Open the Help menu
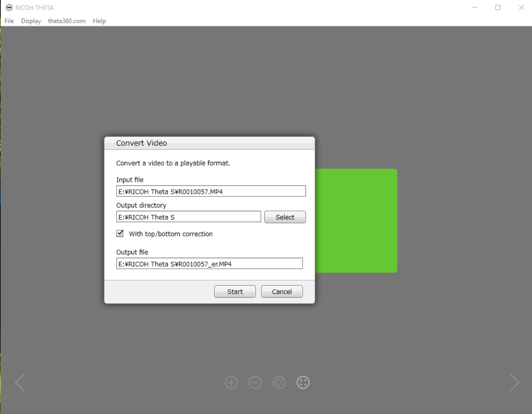The width and height of the screenshot is (532, 414). pos(99,21)
